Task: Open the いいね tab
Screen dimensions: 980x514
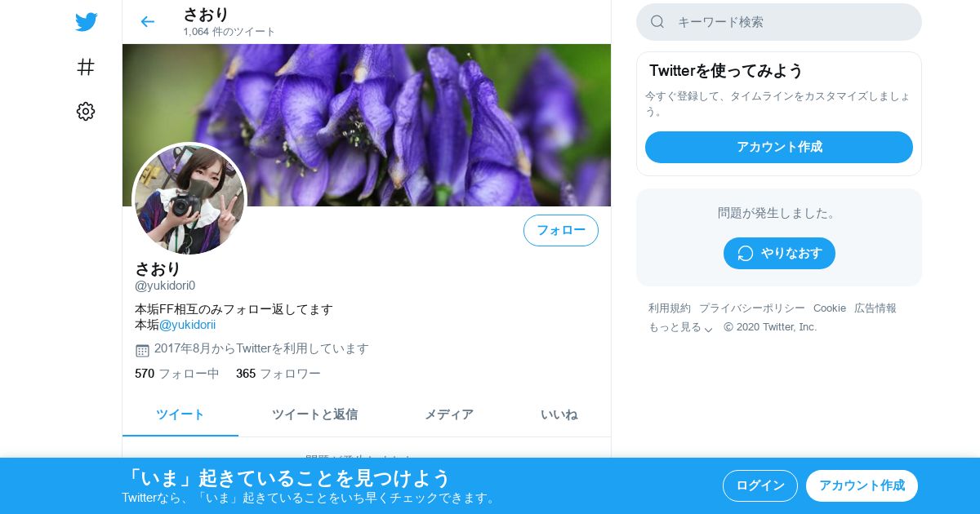Action: click(x=559, y=414)
